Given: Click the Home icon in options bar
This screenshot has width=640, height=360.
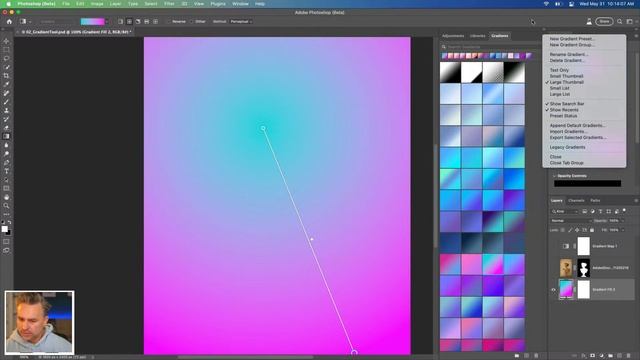Looking at the screenshot, I should [x=9, y=22].
